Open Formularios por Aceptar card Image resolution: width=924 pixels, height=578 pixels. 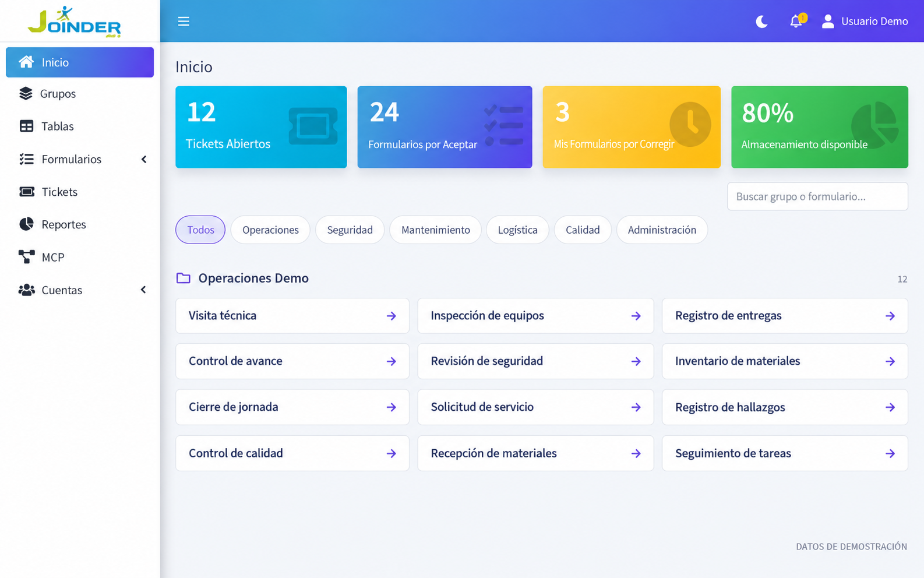(x=445, y=127)
